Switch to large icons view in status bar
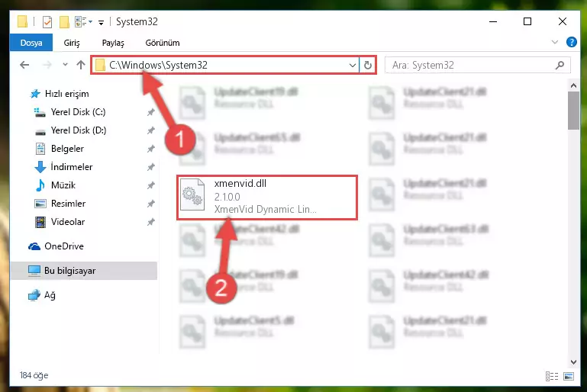This screenshot has width=587, height=392. 568,376
